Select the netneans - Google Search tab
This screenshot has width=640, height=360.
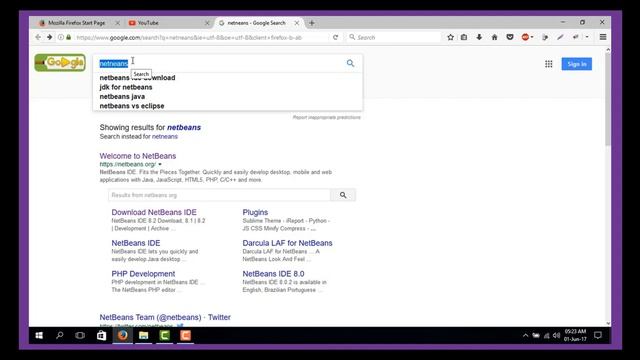[256, 23]
